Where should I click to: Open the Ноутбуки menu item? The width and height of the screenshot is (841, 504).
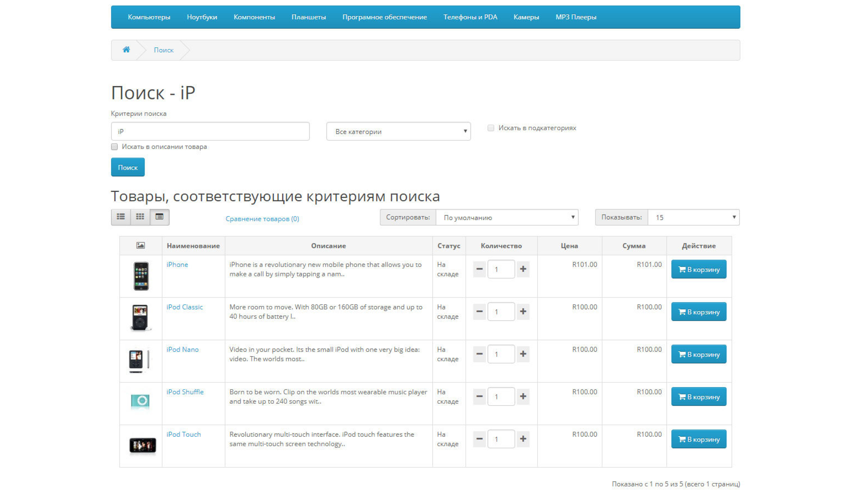pyautogui.click(x=202, y=17)
